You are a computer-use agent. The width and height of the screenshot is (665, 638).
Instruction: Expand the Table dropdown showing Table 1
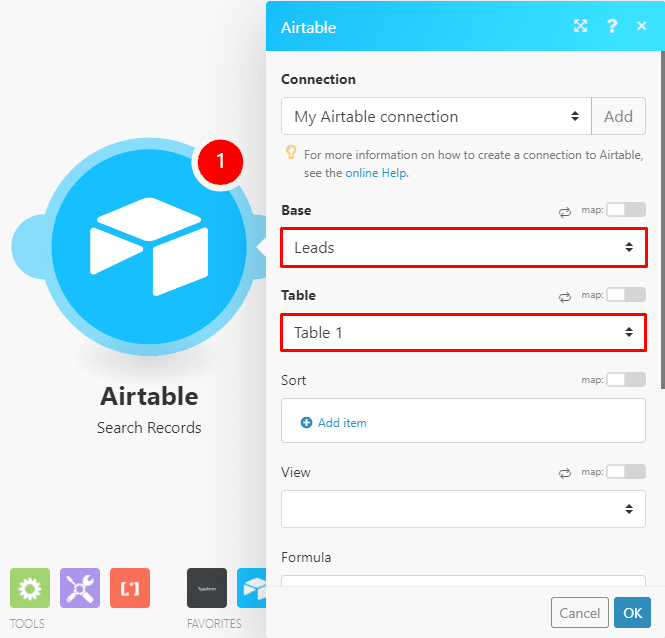tap(463, 332)
